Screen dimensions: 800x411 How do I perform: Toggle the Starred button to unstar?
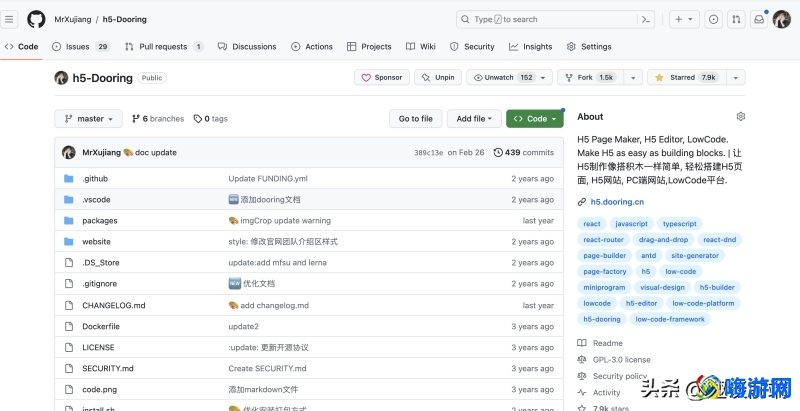pos(685,78)
